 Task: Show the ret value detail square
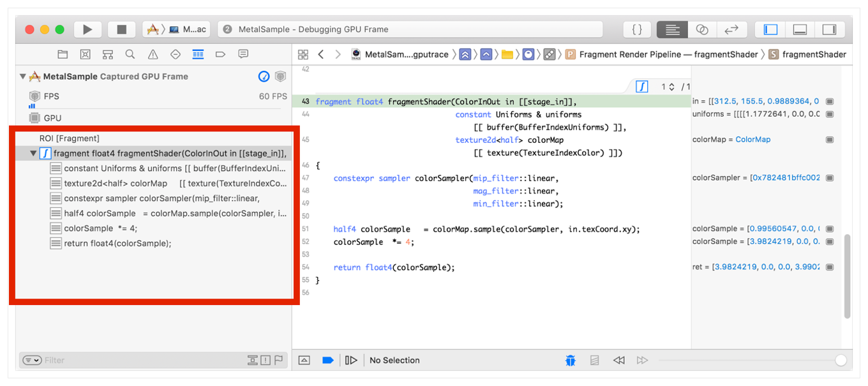[830, 267]
